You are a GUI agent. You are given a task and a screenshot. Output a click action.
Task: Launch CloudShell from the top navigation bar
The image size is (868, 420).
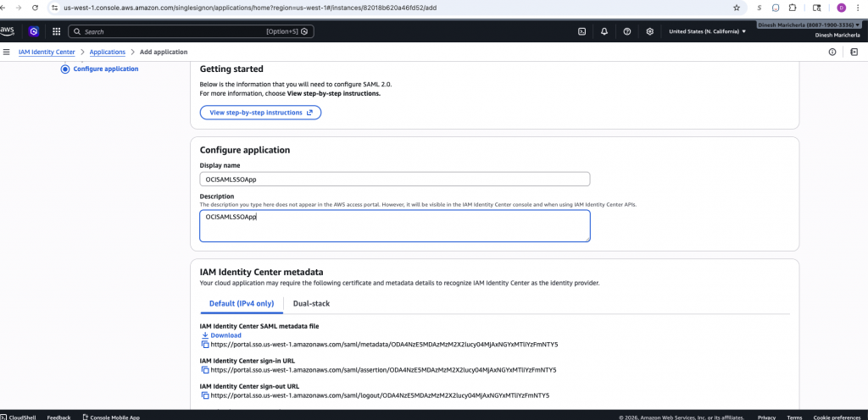582,31
